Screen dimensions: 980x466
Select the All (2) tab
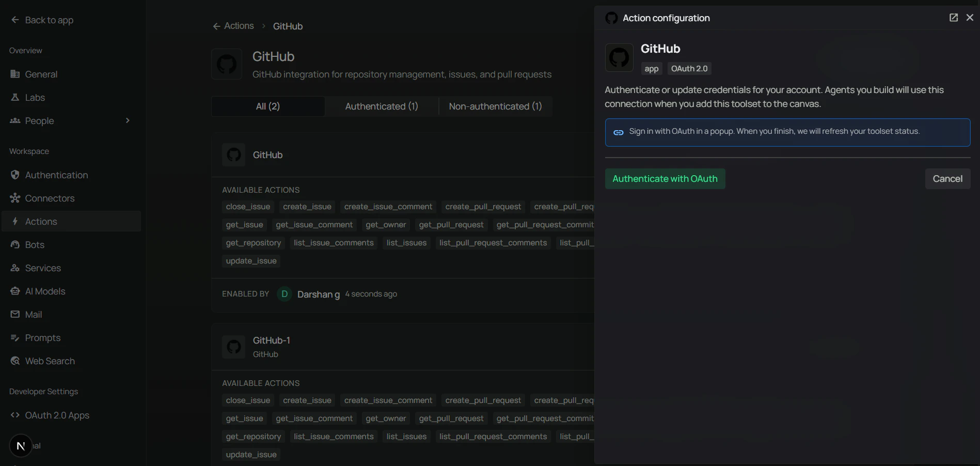point(268,106)
